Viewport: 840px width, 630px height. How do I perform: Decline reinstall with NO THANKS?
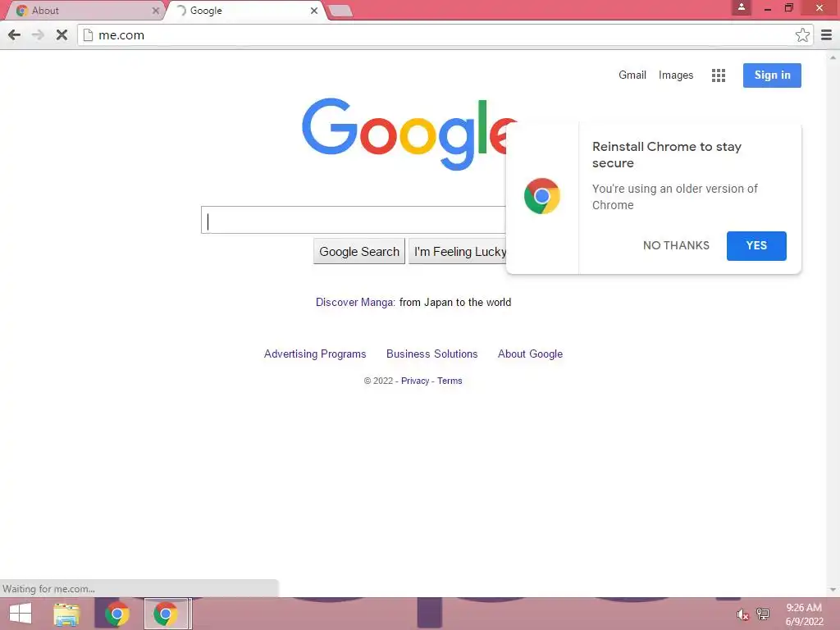[x=676, y=245]
